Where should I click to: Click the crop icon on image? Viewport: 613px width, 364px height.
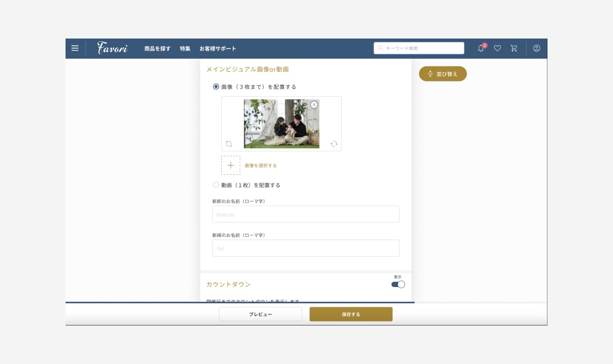pos(229,144)
